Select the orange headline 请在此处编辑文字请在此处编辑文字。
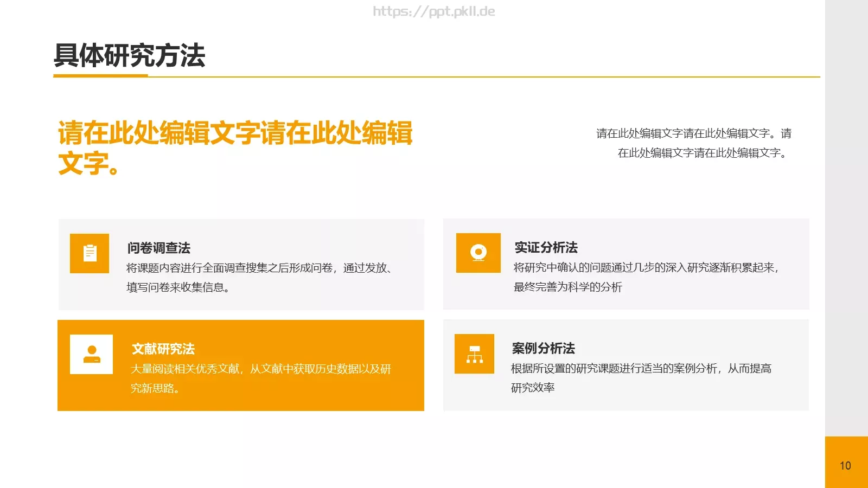 click(x=235, y=148)
